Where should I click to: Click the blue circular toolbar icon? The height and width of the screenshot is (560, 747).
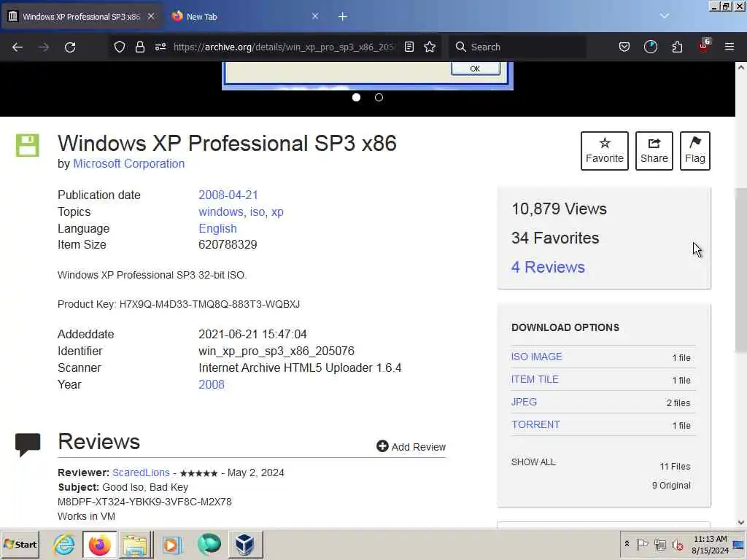click(650, 47)
